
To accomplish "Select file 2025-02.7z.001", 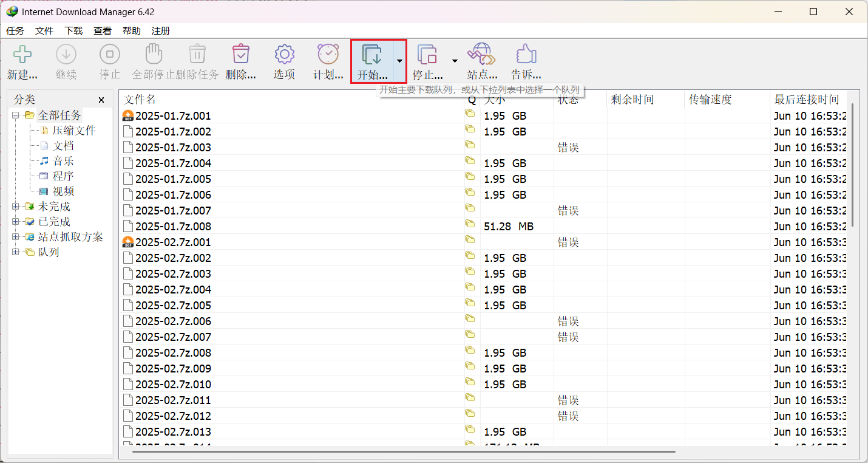I will [x=173, y=242].
